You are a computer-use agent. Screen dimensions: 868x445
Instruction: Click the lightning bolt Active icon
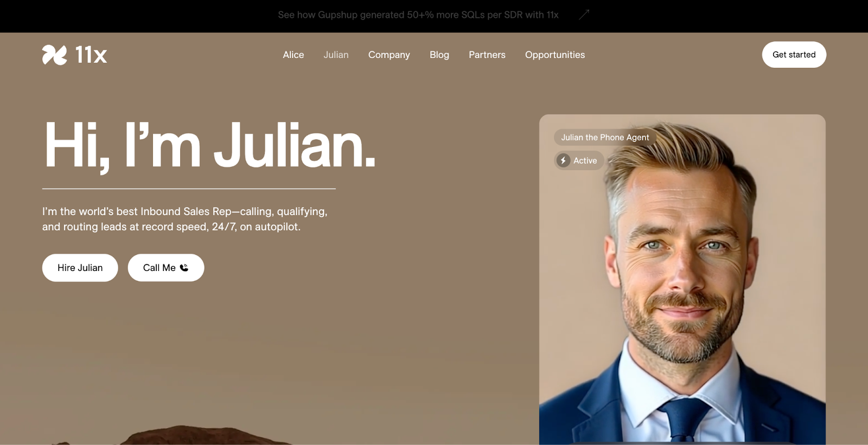pyautogui.click(x=563, y=160)
